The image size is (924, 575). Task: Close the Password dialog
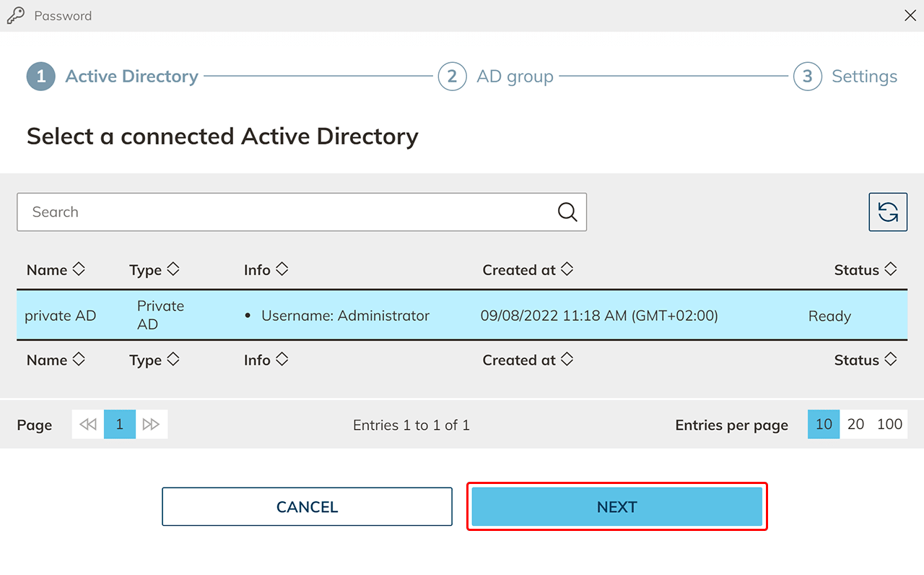(910, 16)
